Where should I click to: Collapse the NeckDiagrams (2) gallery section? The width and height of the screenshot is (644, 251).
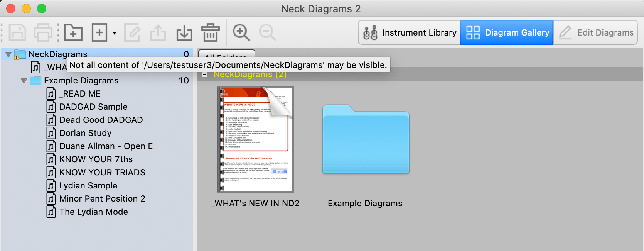pyautogui.click(x=205, y=75)
